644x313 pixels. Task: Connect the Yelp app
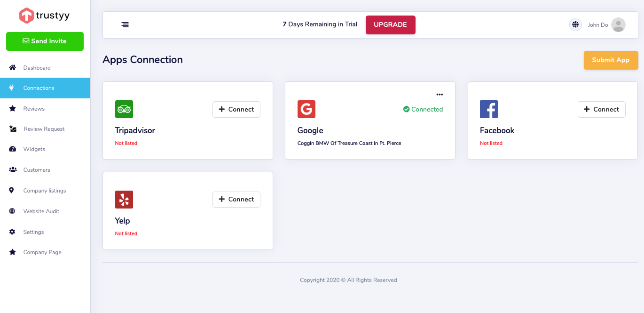[236, 200]
